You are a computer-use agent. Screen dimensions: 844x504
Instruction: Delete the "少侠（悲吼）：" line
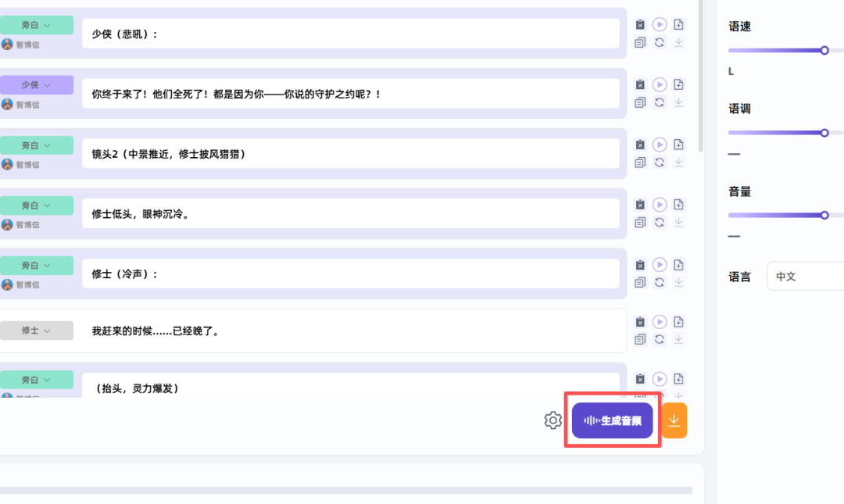pyautogui.click(x=640, y=24)
